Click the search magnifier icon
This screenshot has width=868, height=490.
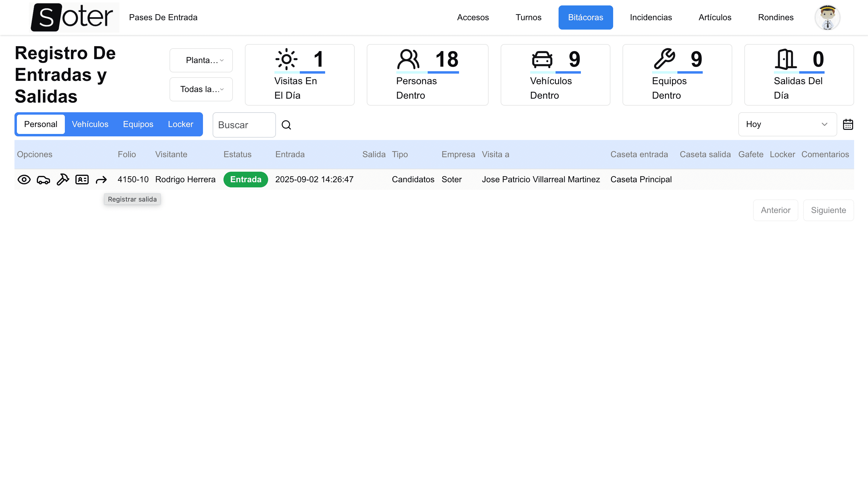pos(286,125)
